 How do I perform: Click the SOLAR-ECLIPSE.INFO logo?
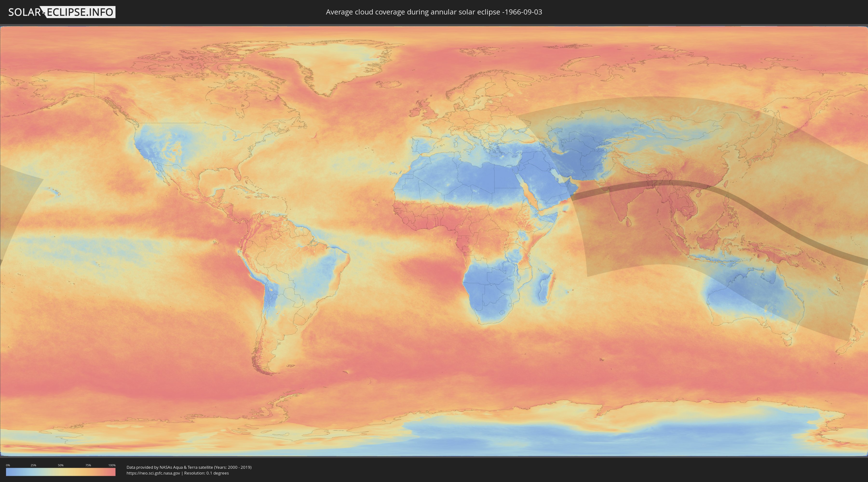click(62, 12)
